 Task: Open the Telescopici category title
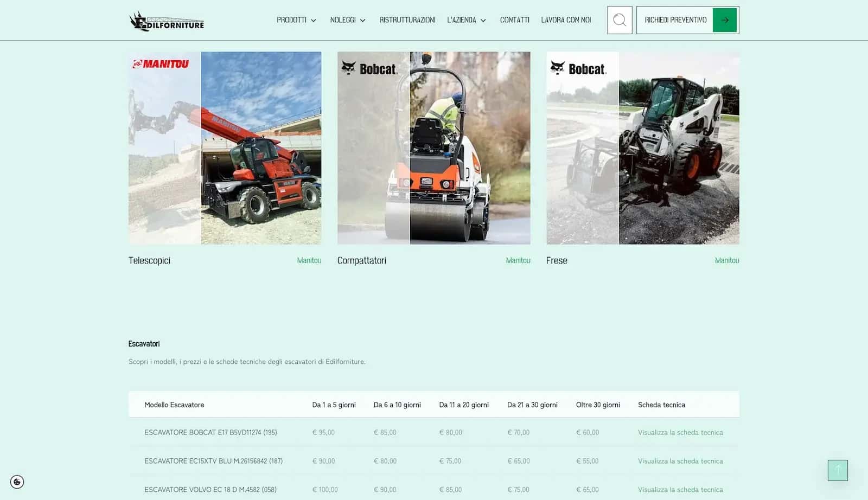coord(149,260)
